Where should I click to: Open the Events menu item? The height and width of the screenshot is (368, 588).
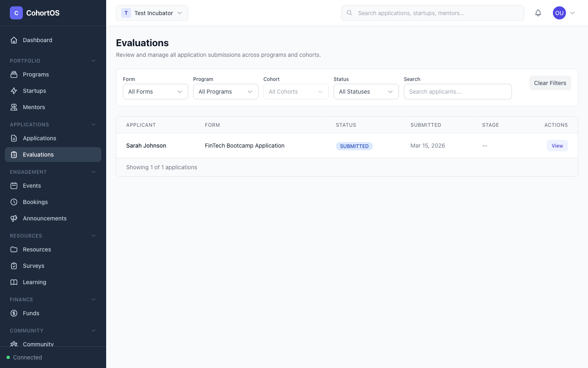[31, 186]
